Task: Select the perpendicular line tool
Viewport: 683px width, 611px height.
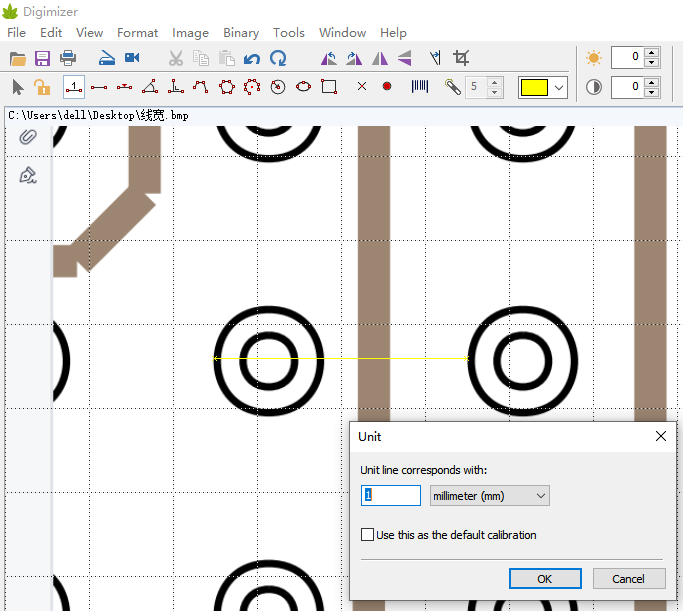Action: point(176,87)
